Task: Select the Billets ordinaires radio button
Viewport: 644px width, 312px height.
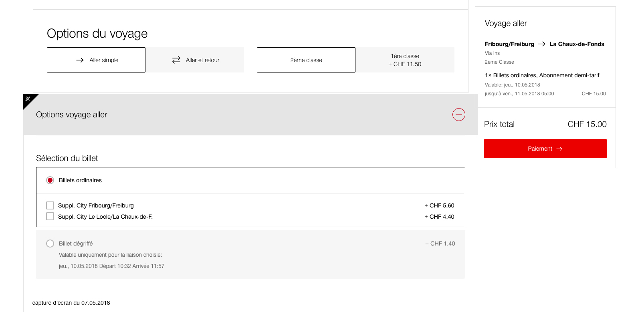Action: coord(50,180)
